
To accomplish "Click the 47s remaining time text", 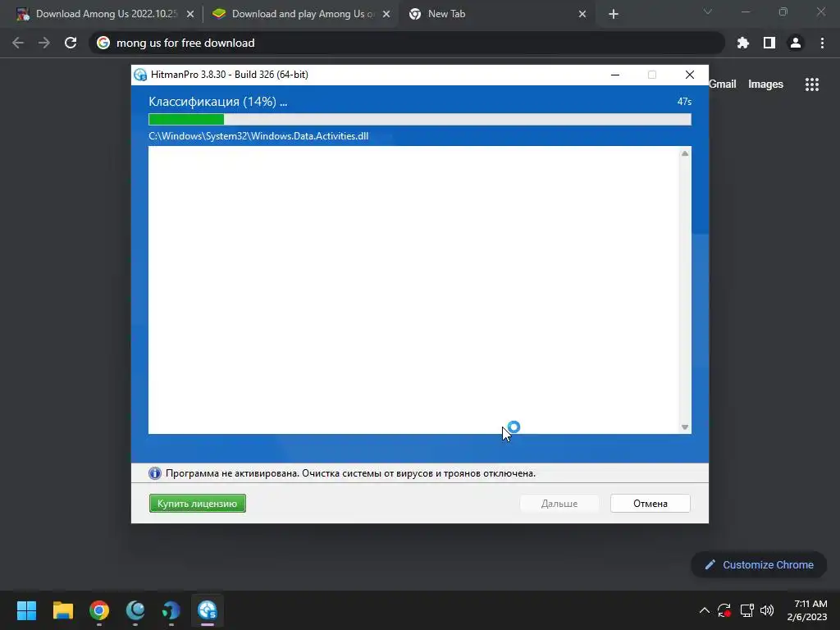I will pyautogui.click(x=684, y=102).
